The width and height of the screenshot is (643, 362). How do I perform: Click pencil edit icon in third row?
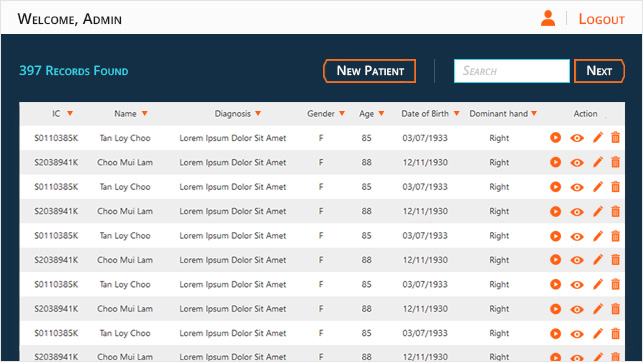[x=598, y=187]
